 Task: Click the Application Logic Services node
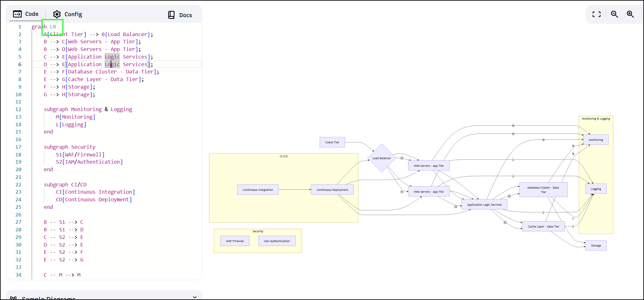pos(484,205)
